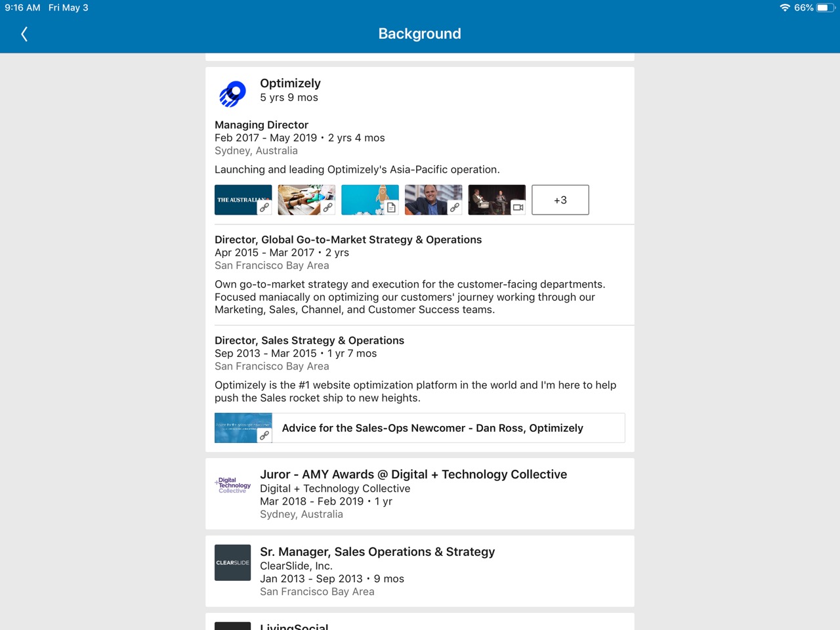Open the second media thumbnail with hands

(x=306, y=200)
